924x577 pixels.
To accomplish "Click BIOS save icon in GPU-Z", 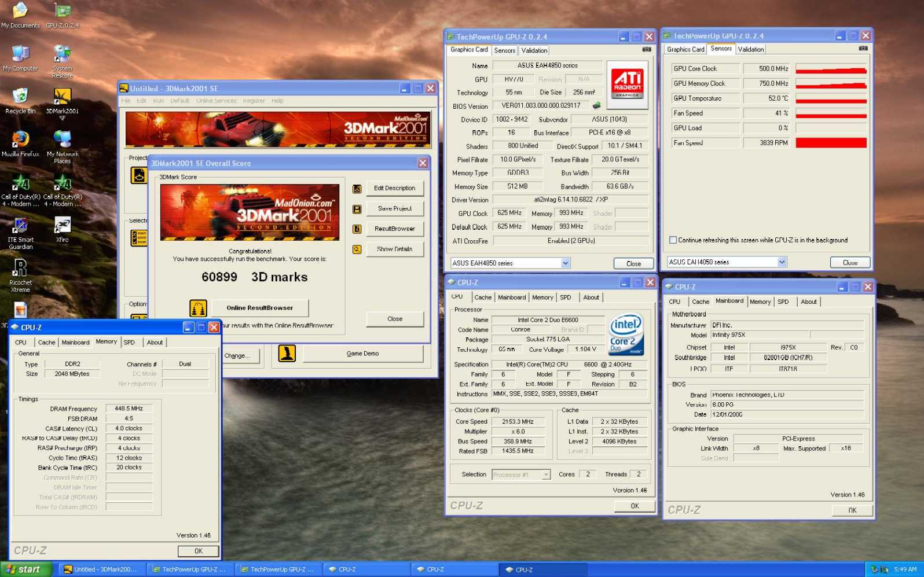I will click(596, 105).
